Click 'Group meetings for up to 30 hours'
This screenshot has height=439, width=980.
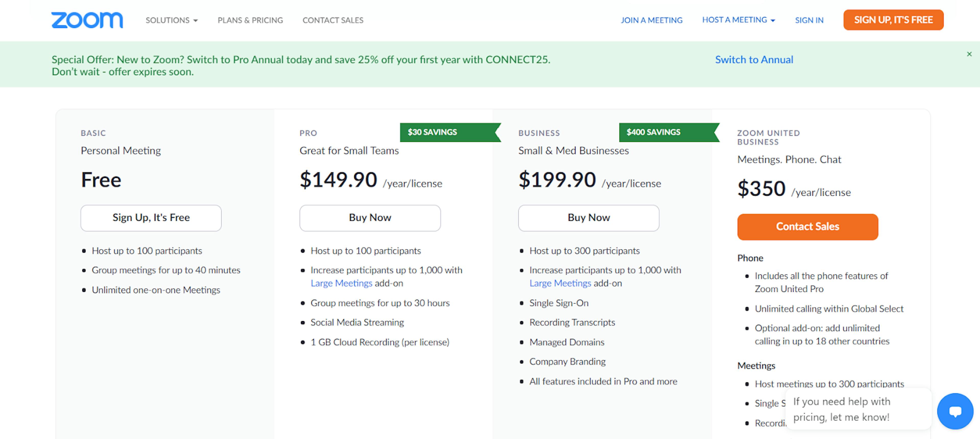point(380,303)
